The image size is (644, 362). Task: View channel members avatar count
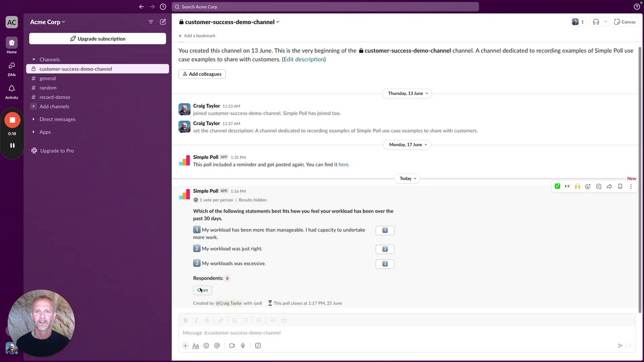(x=578, y=22)
